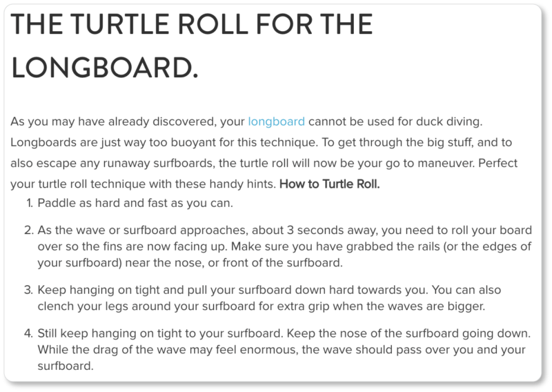Click list number 1 marker
Viewport: 552px width, 392px height.
30,203
